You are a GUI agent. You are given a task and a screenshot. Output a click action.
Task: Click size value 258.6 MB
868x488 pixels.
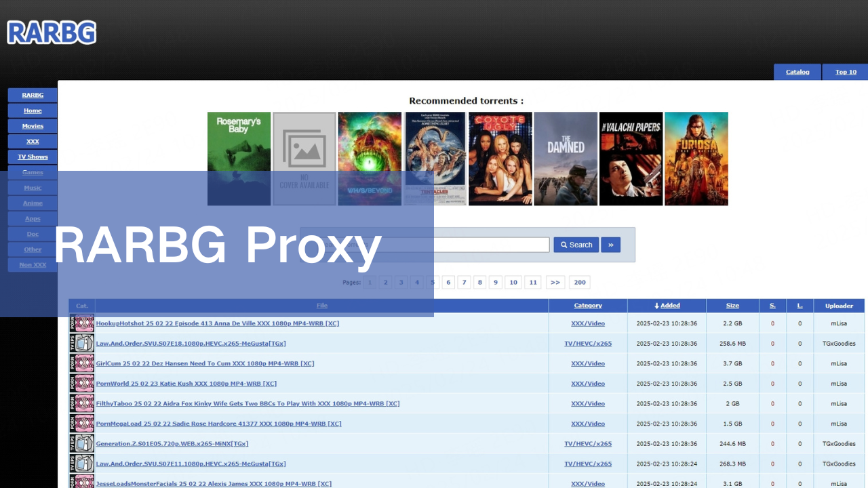pyautogui.click(x=732, y=344)
